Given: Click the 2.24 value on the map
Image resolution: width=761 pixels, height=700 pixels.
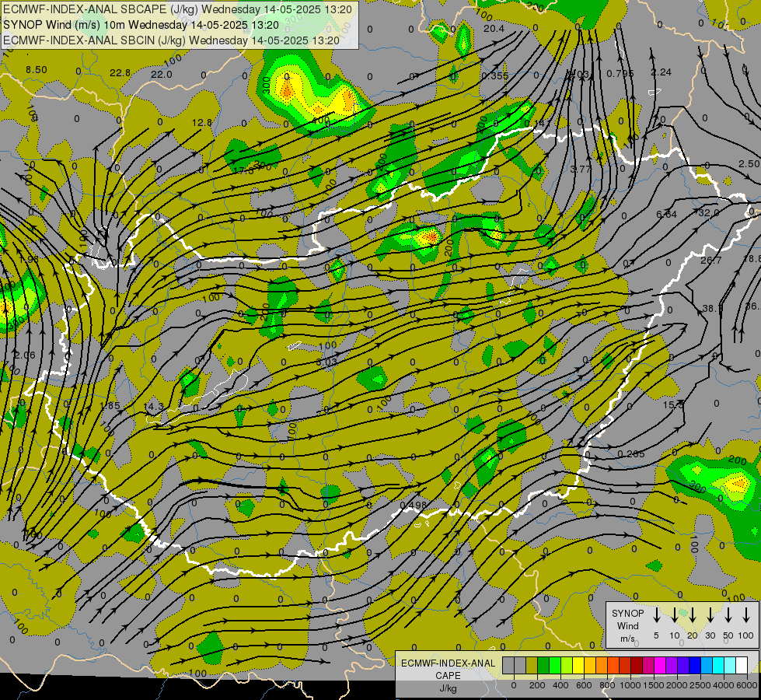Looking at the screenshot, I should click(661, 72).
